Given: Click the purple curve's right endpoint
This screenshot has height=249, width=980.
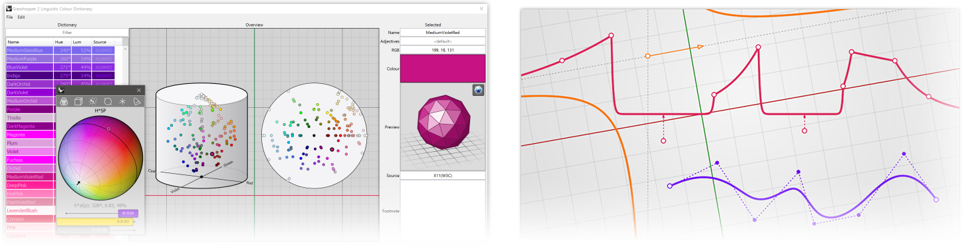Looking at the screenshot, I should tap(936, 199).
